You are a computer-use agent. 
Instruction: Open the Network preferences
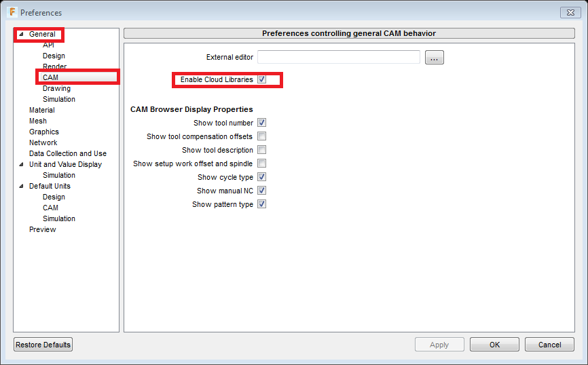[43, 142]
